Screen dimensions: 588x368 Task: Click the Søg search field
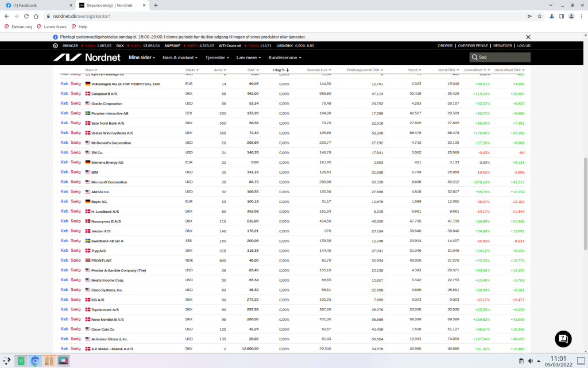(x=500, y=57)
